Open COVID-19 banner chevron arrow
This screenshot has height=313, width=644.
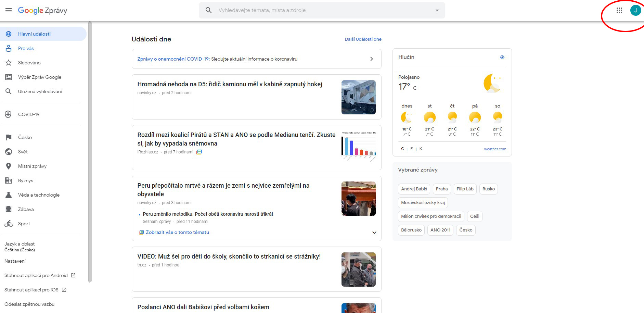click(372, 59)
